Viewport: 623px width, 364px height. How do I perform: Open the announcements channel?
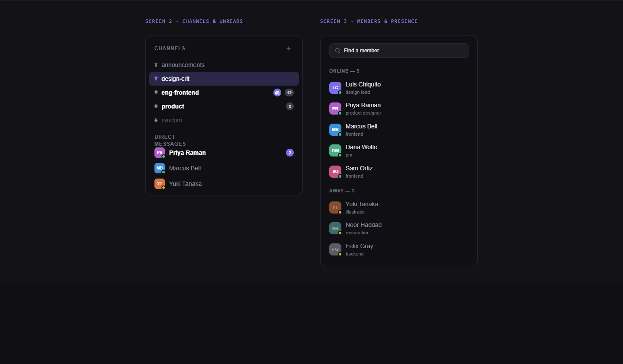click(224, 65)
